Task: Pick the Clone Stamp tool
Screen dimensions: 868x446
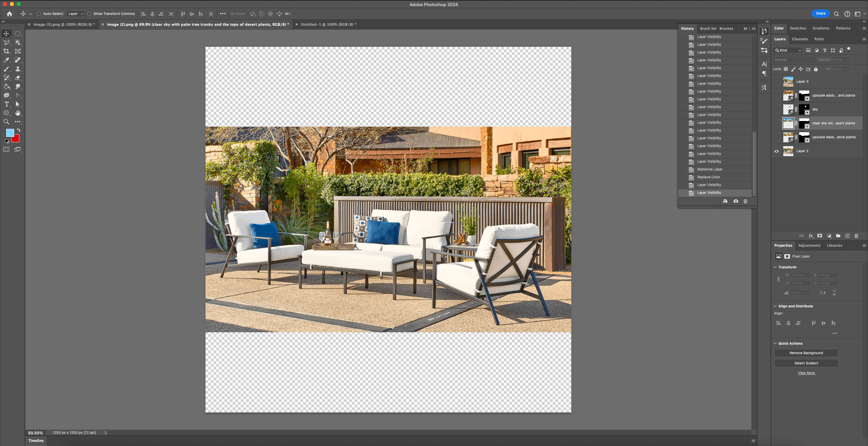Action: pos(18,69)
